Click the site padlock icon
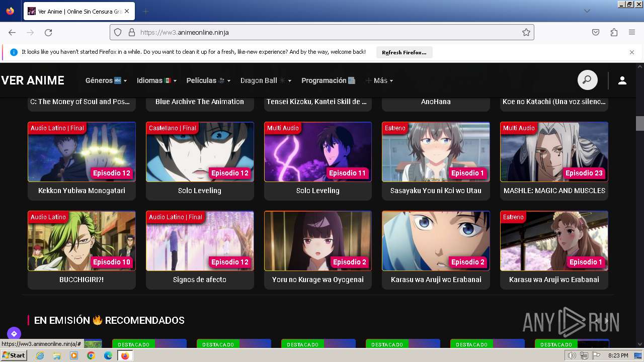Viewport: 644px width, 362px height. [132, 32]
